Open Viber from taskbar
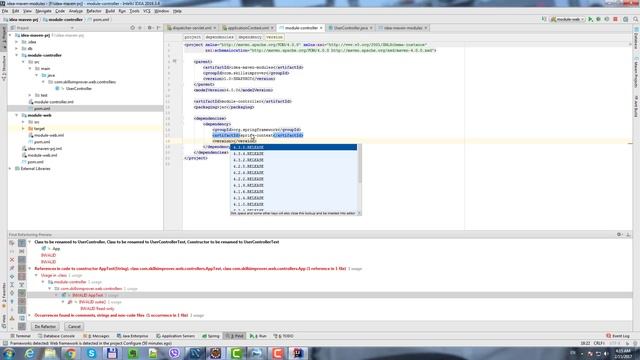The height and width of the screenshot is (360, 640). point(174,353)
